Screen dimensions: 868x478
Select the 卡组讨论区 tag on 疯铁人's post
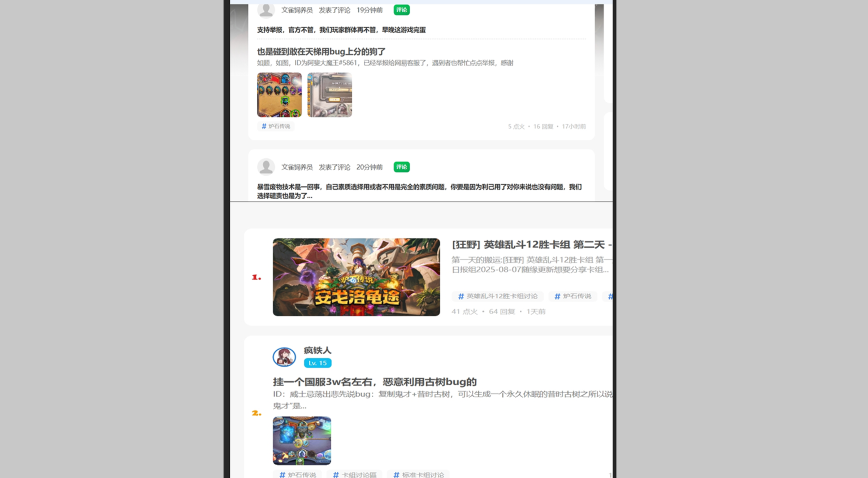355,475
